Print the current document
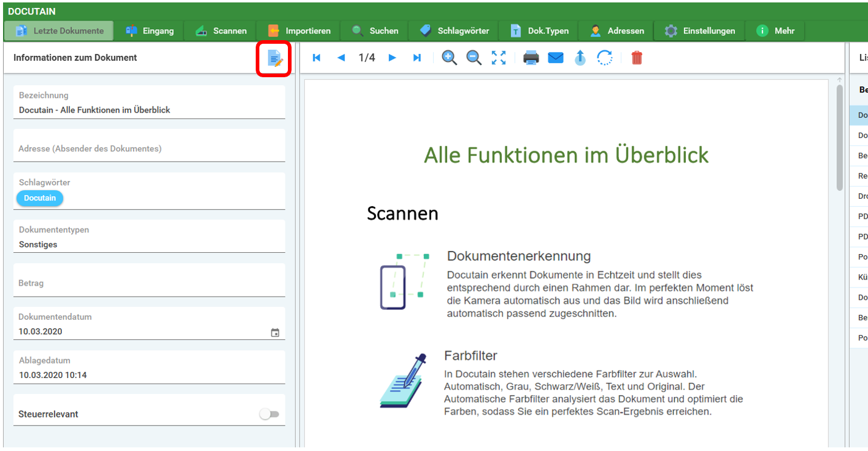Screen dimensions: 868x451 click(531, 58)
